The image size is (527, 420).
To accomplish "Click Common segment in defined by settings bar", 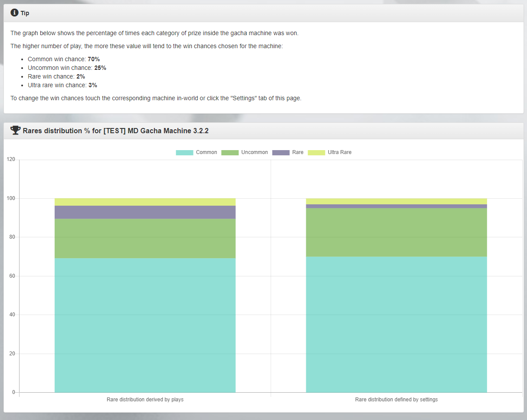I will point(396,325).
